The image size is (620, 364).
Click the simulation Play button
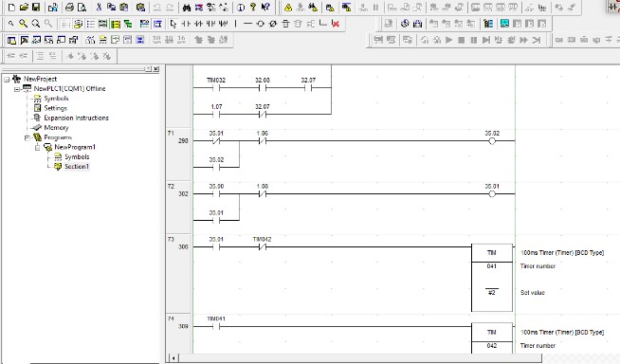tap(448, 40)
